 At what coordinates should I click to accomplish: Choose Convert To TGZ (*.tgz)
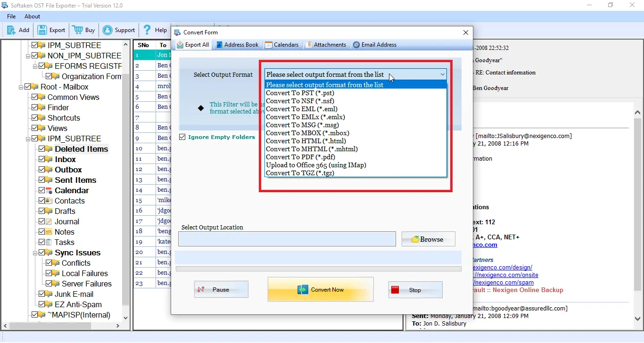pos(355,173)
